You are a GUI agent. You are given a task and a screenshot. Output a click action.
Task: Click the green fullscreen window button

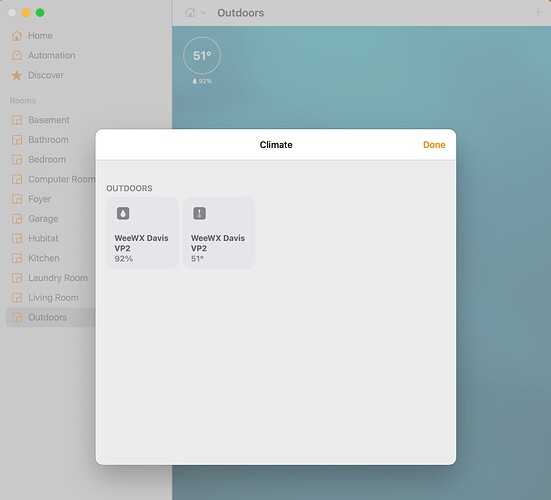(x=40, y=13)
